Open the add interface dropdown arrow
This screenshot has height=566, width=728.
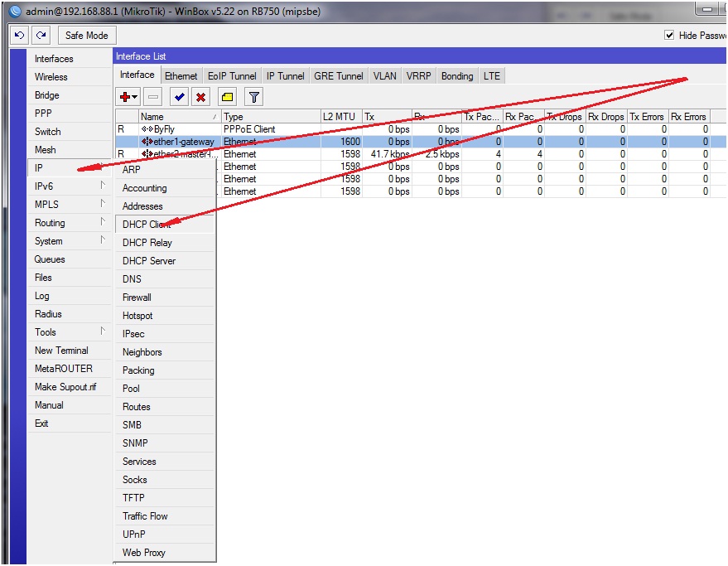tap(135, 97)
